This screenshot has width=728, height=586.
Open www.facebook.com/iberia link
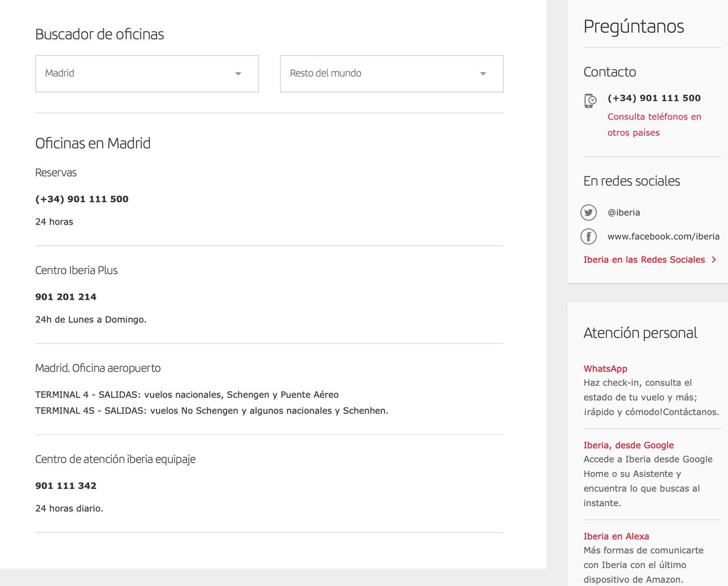(664, 237)
